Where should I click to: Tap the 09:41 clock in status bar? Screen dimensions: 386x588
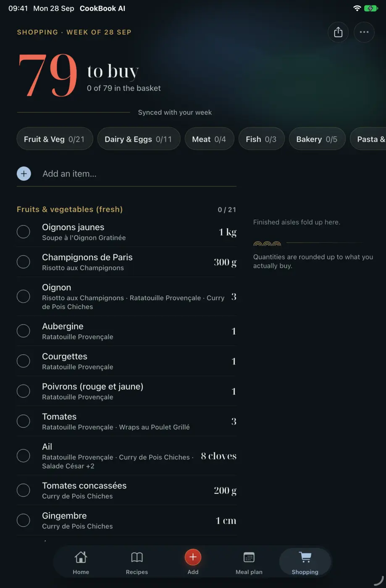click(x=18, y=8)
